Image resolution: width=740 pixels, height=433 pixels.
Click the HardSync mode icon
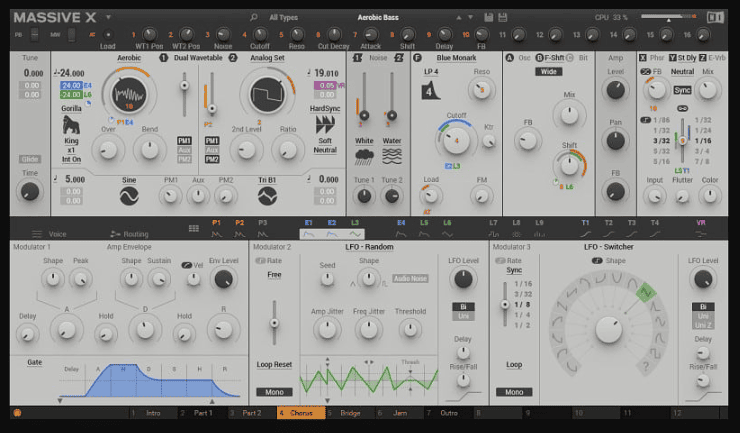coord(325,125)
